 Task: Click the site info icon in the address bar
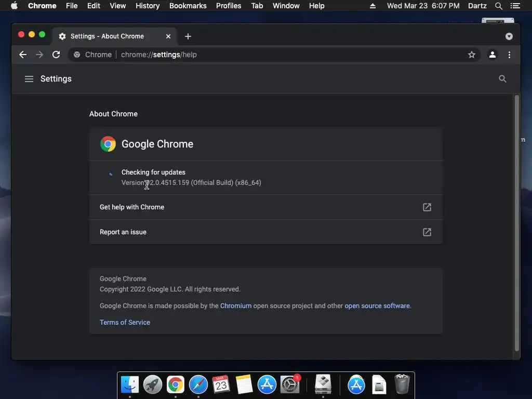[x=77, y=55]
